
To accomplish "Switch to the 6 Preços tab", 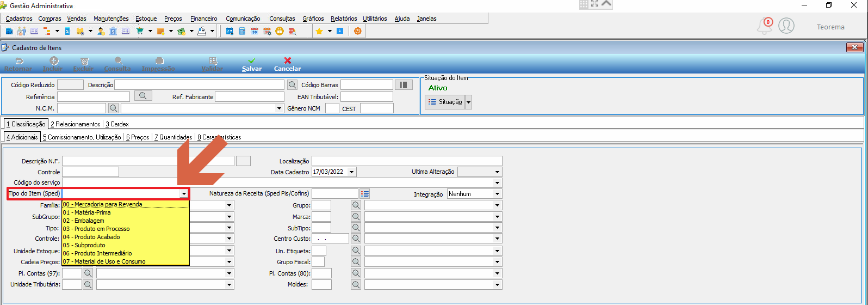I will [x=138, y=137].
